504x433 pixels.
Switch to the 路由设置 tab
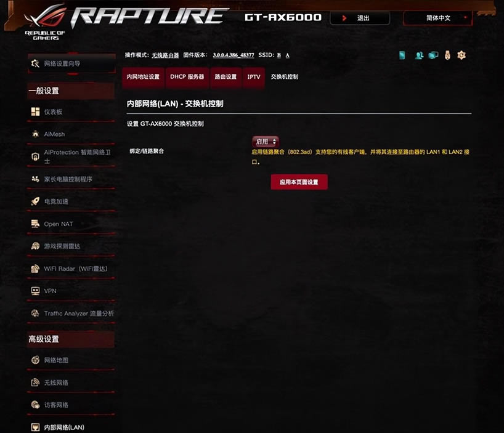click(226, 77)
